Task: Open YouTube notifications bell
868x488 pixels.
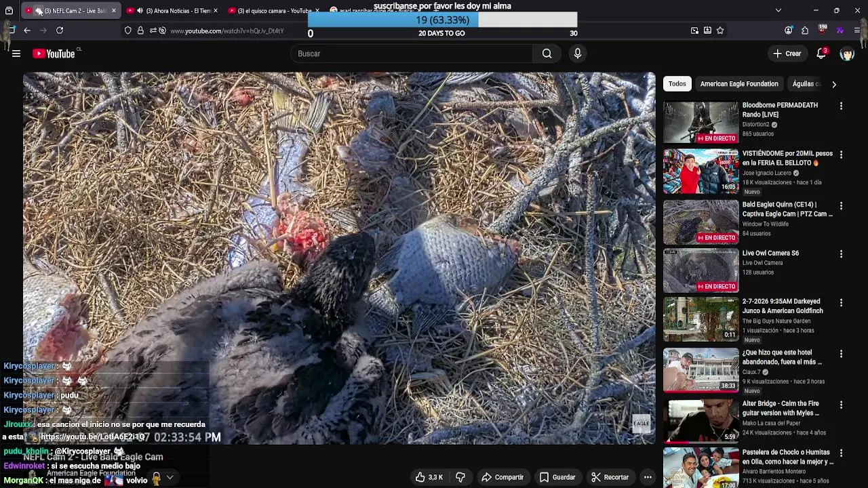Action: pyautogui.click(x=821, y=54)
